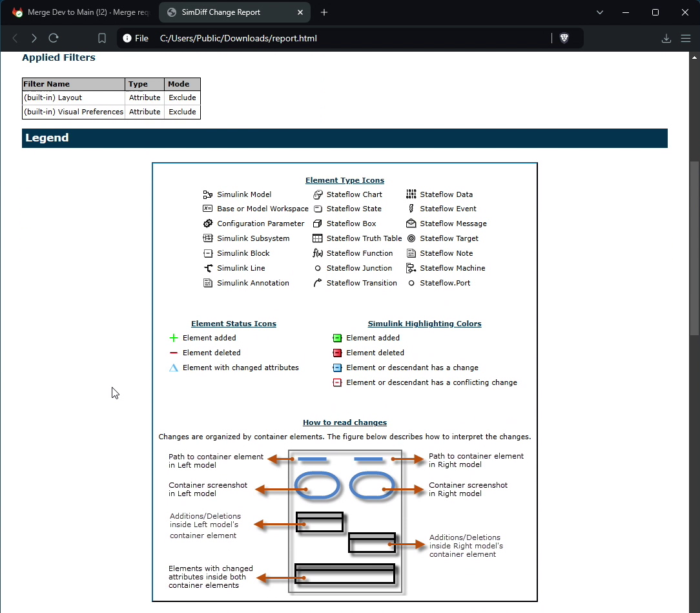Click the Stateflow Function f(x) icon
This screenshot has height=613, width=700.
(318, 253)
